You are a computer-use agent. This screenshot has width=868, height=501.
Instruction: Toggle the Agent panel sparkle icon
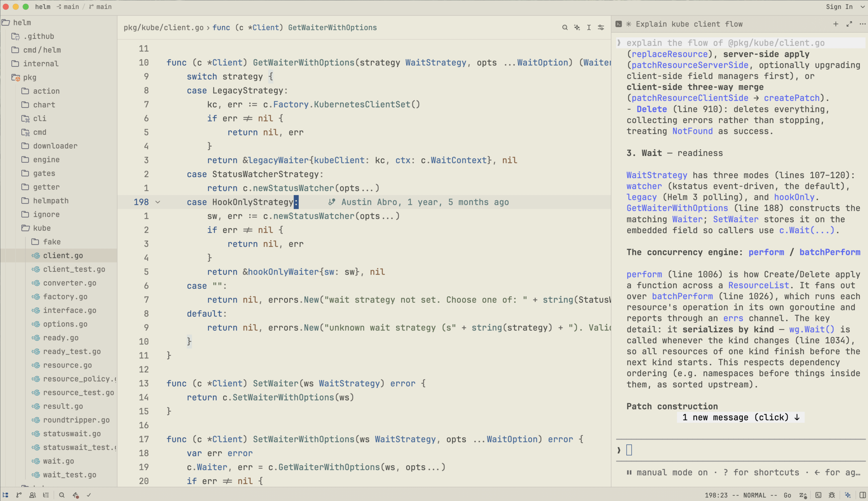[848, 495]
